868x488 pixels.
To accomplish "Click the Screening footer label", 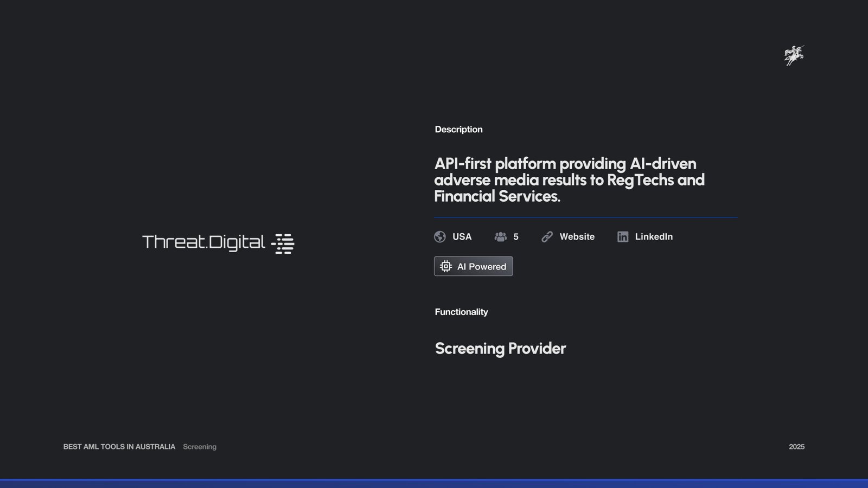I will [200, 447].
